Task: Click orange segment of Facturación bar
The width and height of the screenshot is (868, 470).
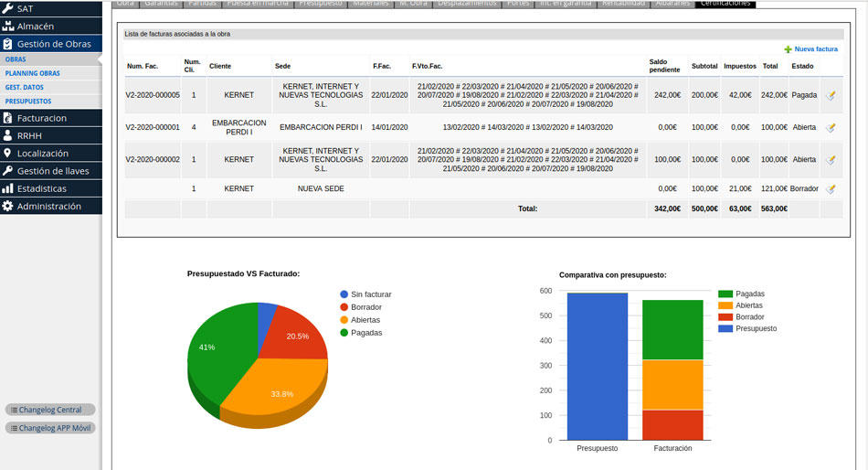Action: [672, 385]
